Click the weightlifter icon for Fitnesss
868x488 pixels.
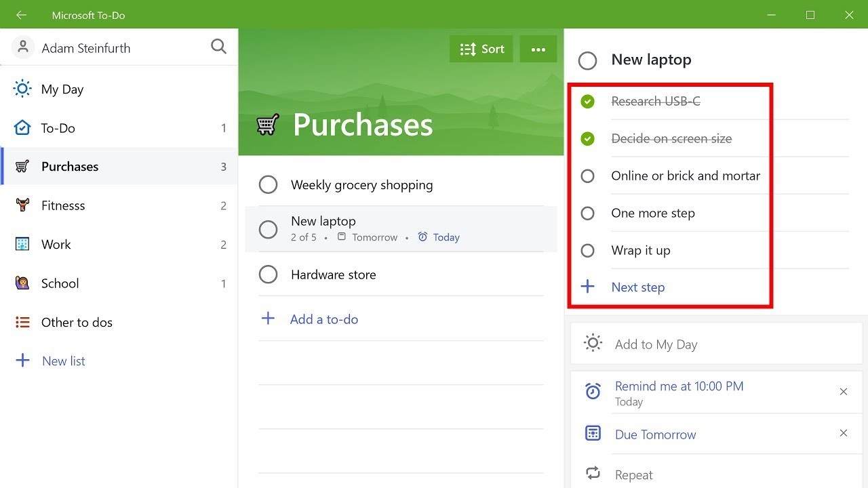click(x=22, y=205)
